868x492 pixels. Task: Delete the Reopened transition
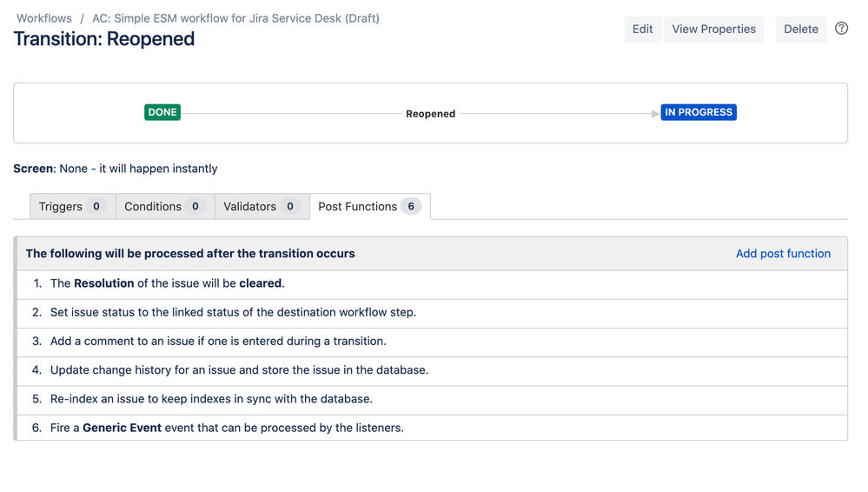click(x=800, y=30)
